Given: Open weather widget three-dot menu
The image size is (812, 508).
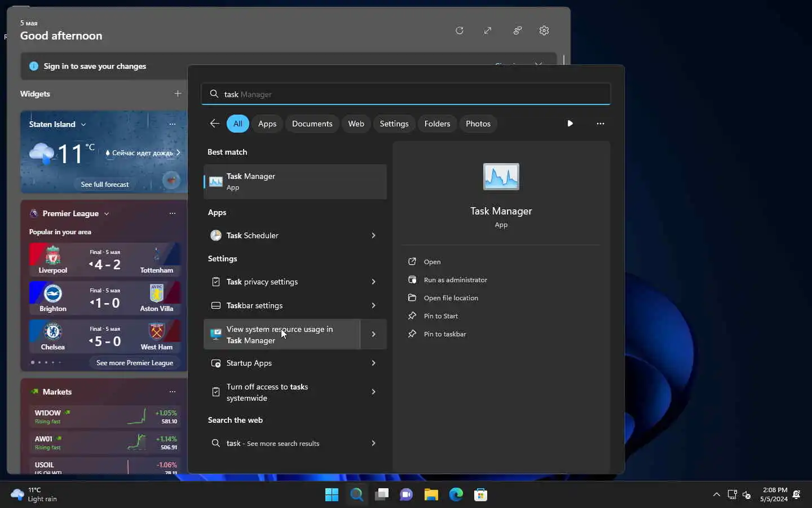Looking at the screenshot, I should click(173, 124).
